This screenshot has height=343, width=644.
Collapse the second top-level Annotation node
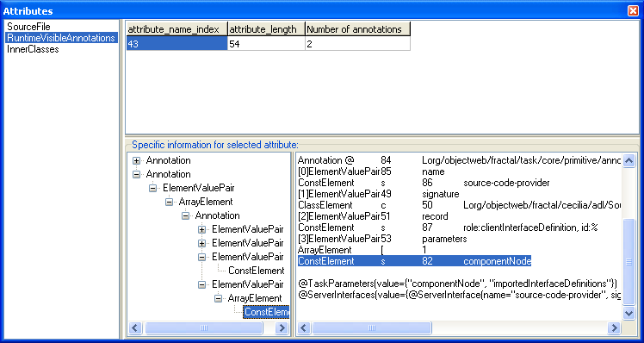(136, 174)
